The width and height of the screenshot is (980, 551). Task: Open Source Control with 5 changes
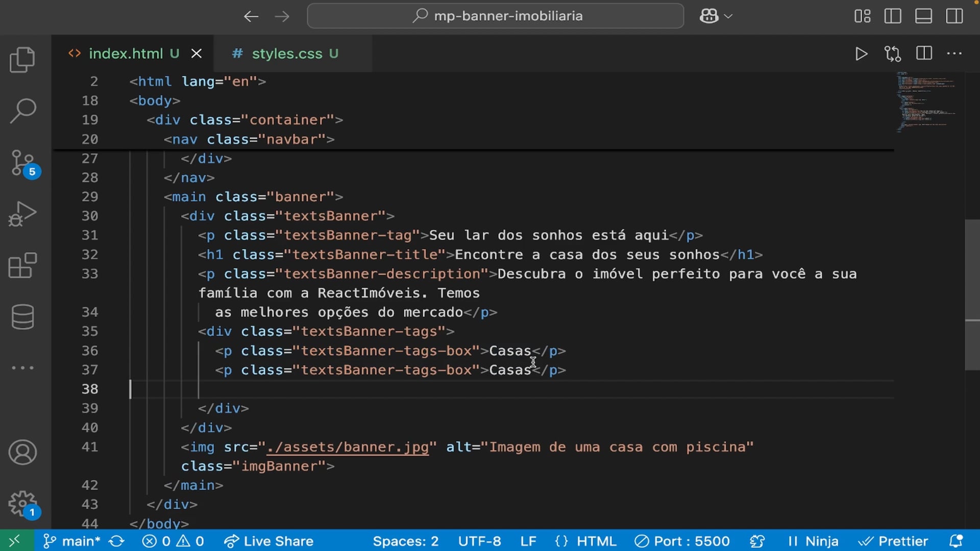tap(22, 163)
